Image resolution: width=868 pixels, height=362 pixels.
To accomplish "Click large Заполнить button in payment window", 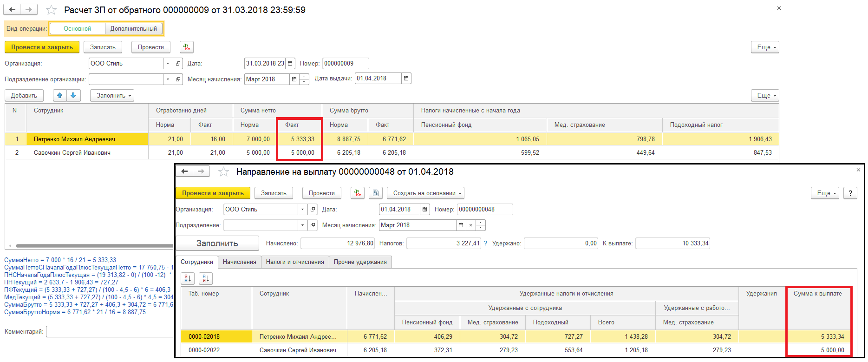I will (x=217, y=243).
